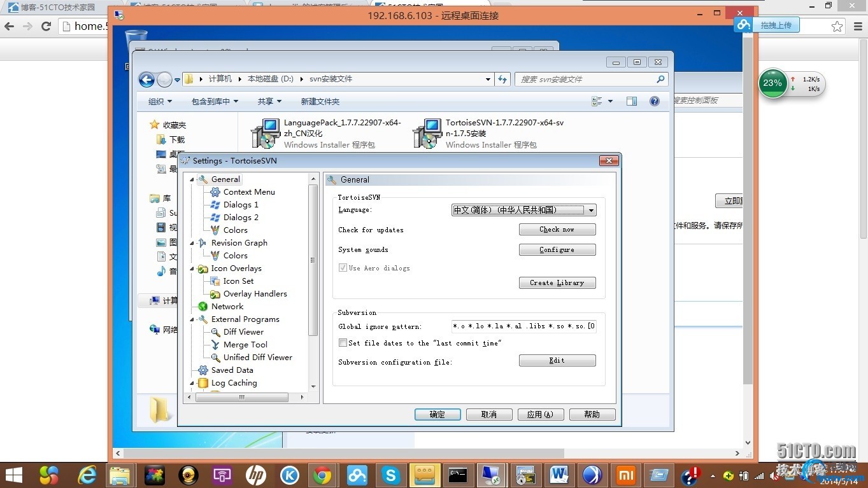
Task: Toggle Use Aero dialogs checkbox
Action: [343, 268]
